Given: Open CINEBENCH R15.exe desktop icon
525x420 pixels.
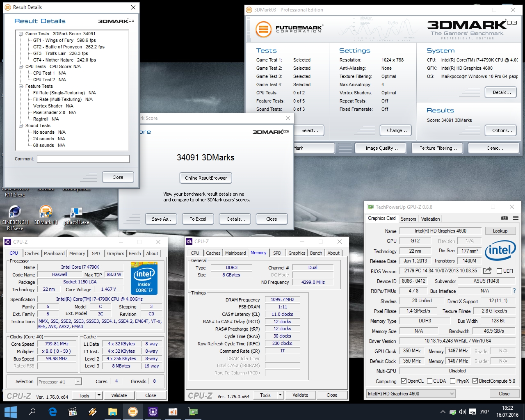Looking at the screenshot, I should click(x=15, y=218).
